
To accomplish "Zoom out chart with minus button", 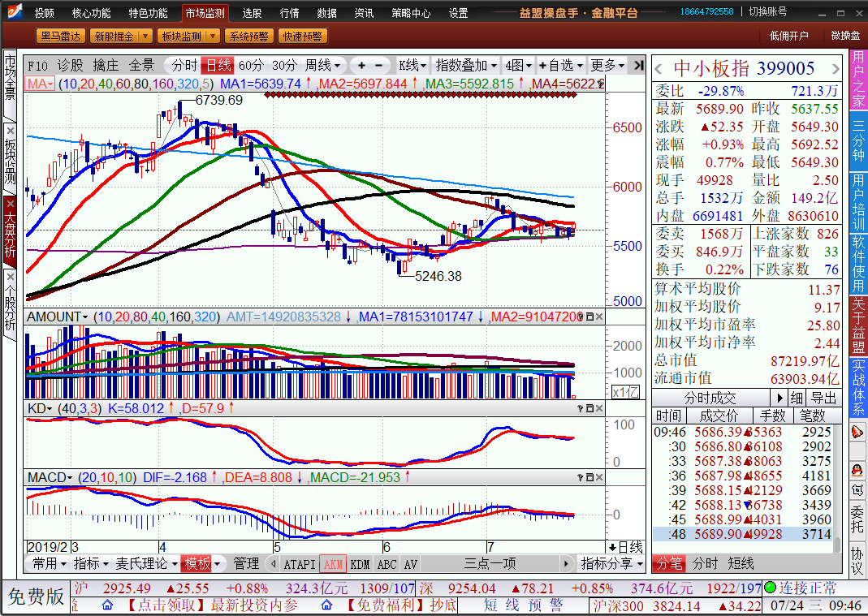I will tap(379, 65).
